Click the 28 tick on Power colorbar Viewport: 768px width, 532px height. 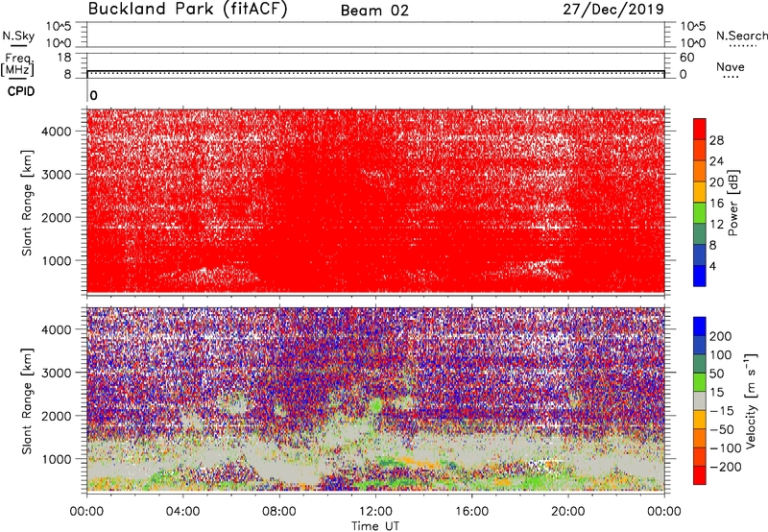[x=716, y=140]
